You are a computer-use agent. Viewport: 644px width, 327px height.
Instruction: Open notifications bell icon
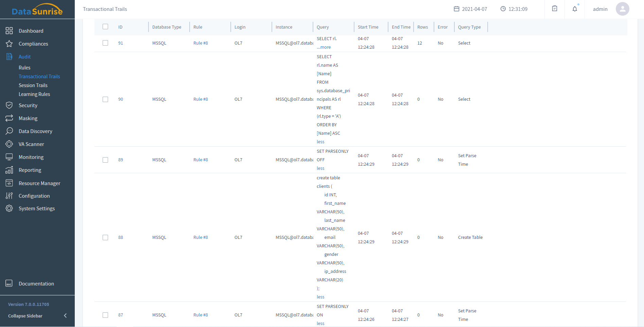point(575,9)
